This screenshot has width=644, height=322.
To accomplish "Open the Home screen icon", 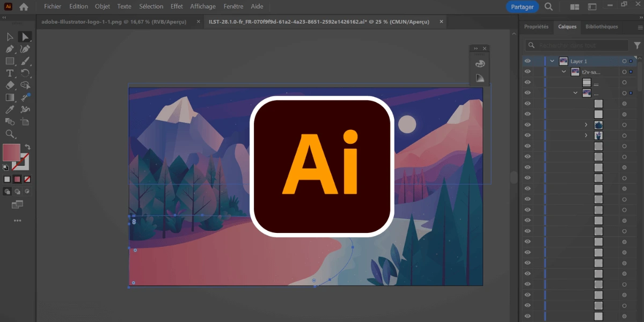I will pos(24,7).
